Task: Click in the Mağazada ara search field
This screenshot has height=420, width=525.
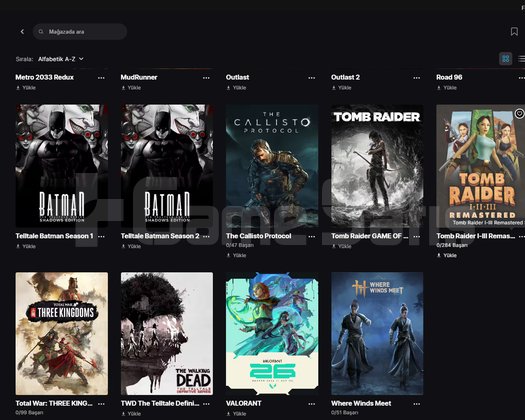Action: (80, 31)
